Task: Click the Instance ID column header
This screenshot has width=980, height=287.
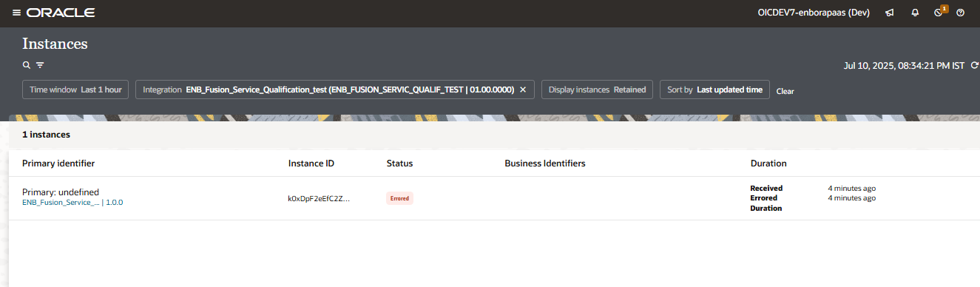Action: point(311,163)
